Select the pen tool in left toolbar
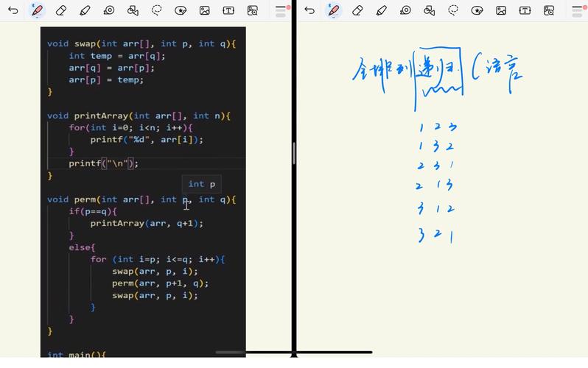The height and width of the screenshot is (368, 588). coord(37,10)
